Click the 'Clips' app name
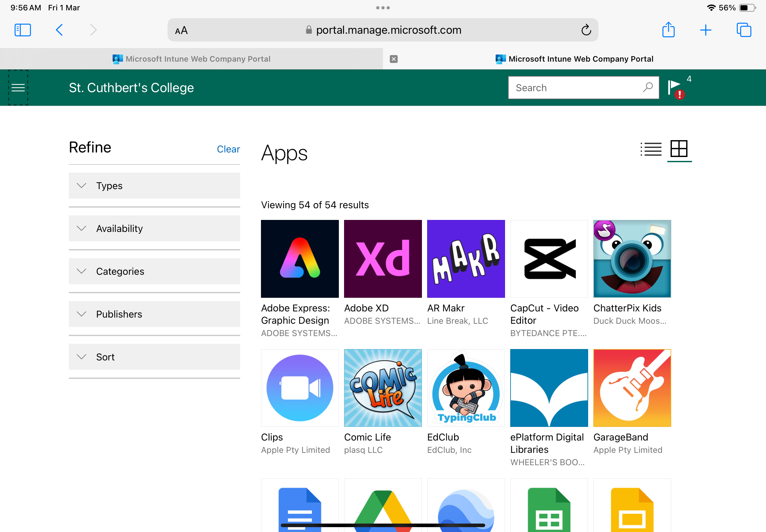 272,437
